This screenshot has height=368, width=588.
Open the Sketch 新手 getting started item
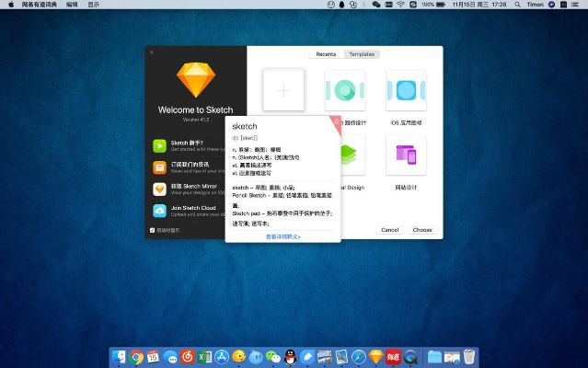pos(189,145)
